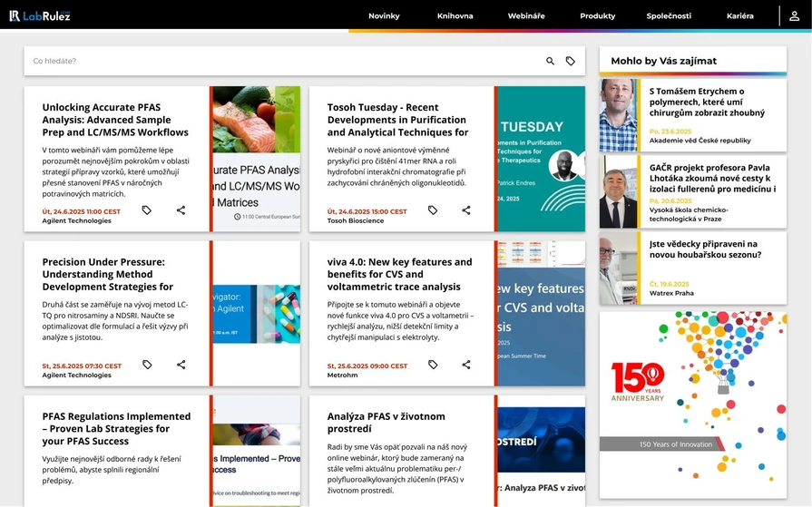The width and height of the screenshot is (812, 507).
Task: Click date 'Út, 24.6.2025 15:00 CEST'
Action: (367, 211)
